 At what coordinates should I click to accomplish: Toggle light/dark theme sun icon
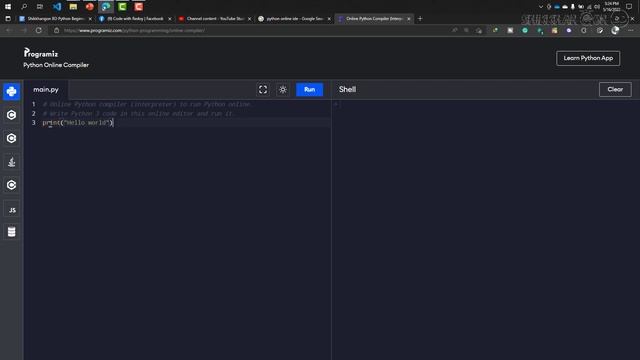(x=283, y=90)
